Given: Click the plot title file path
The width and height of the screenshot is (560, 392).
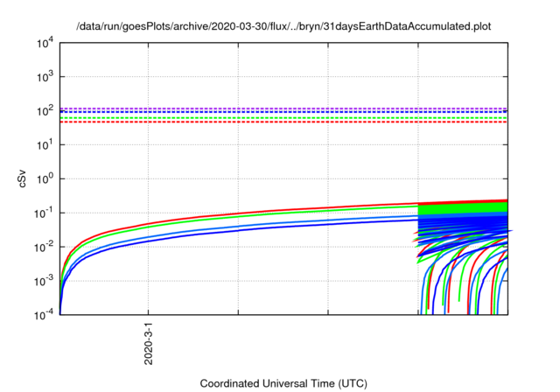Looking at the screenshot, I should 283,26.
